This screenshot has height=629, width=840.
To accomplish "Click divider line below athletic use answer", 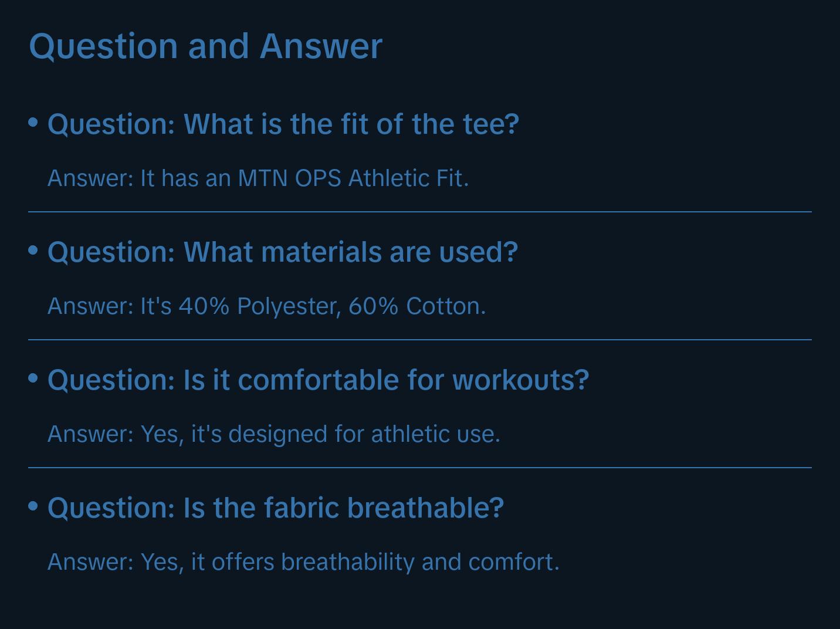I will click(419, 468).
